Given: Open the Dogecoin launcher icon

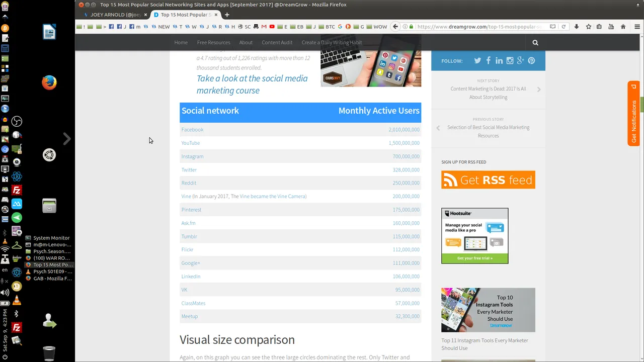Looking at the screenshot, I should coord(17,287).
